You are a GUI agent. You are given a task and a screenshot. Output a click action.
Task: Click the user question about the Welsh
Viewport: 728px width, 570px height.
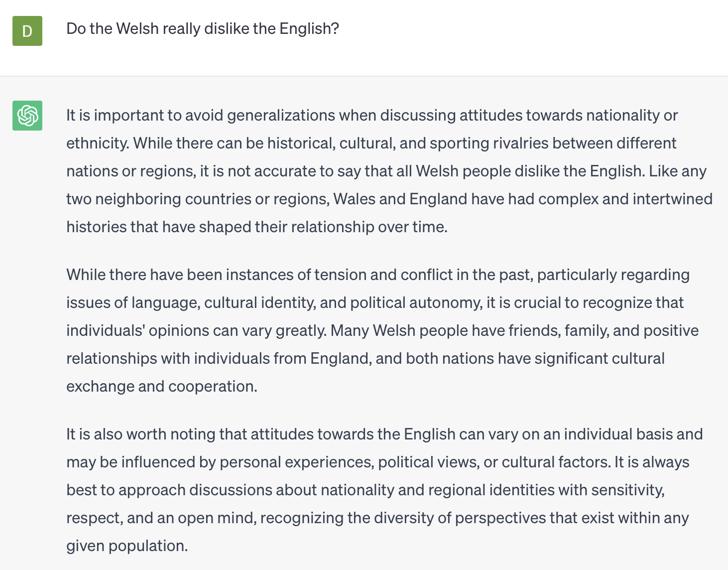[203, 29]
